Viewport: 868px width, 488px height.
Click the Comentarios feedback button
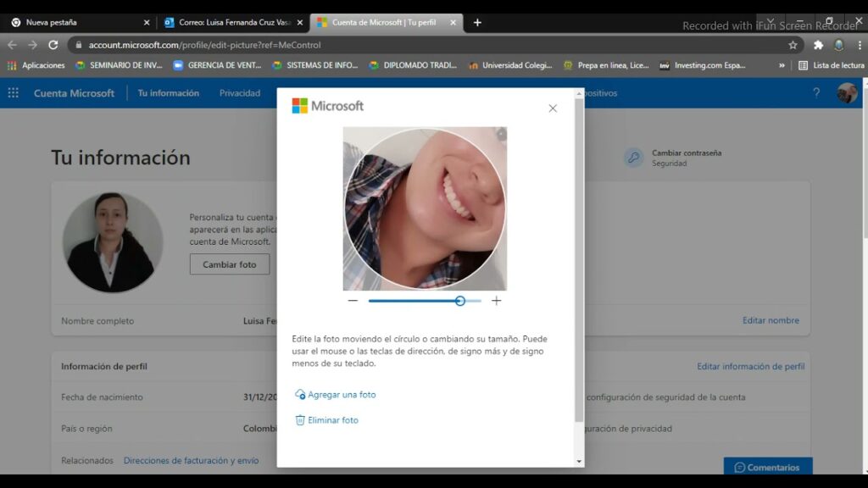coord(768,467)
